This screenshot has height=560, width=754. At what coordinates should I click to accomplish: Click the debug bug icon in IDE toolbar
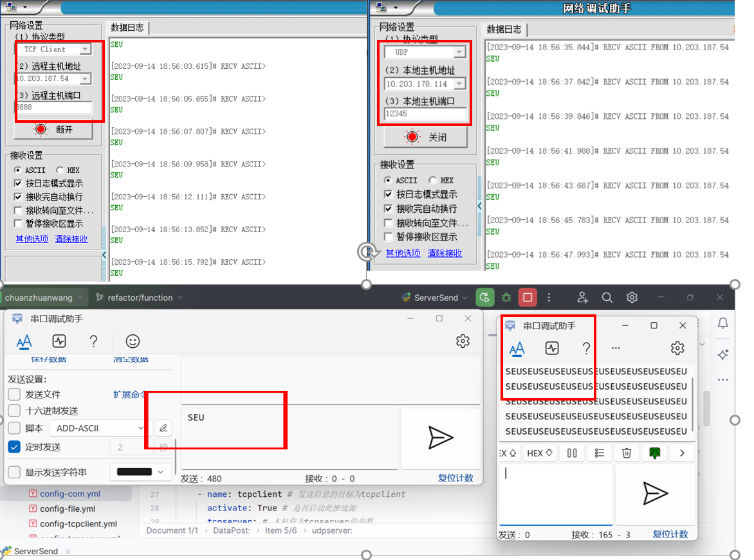(x=506, y=298)
